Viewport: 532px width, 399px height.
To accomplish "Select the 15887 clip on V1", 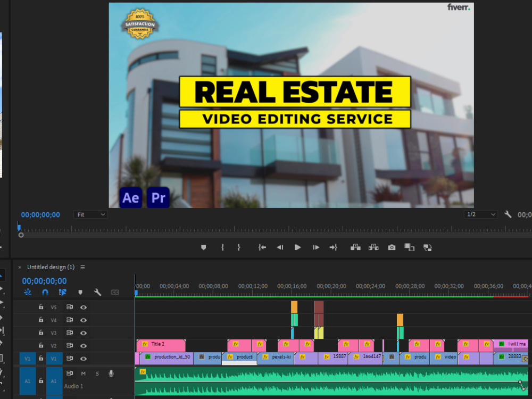I will pyautogui.click(x=333, y=358).
